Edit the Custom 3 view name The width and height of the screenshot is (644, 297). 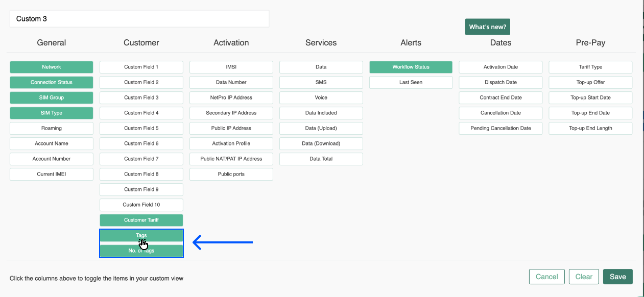point(139,18)
